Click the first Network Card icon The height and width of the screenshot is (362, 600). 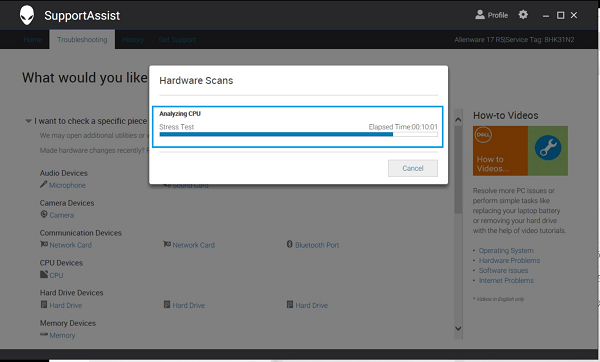click(x=44, y=244)
